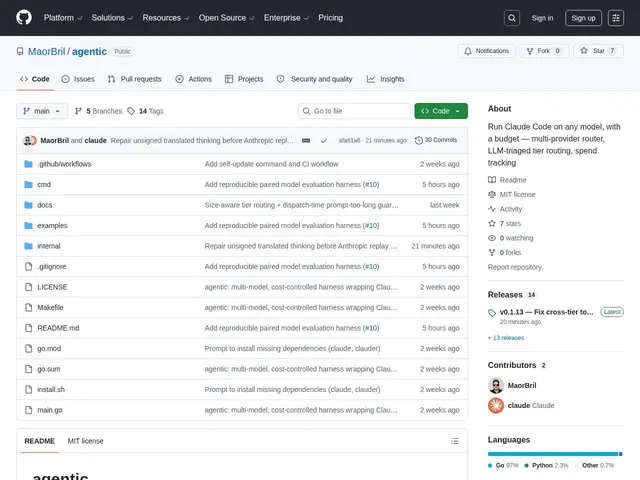Switch to the Pull requests tab

coord(135,79)
